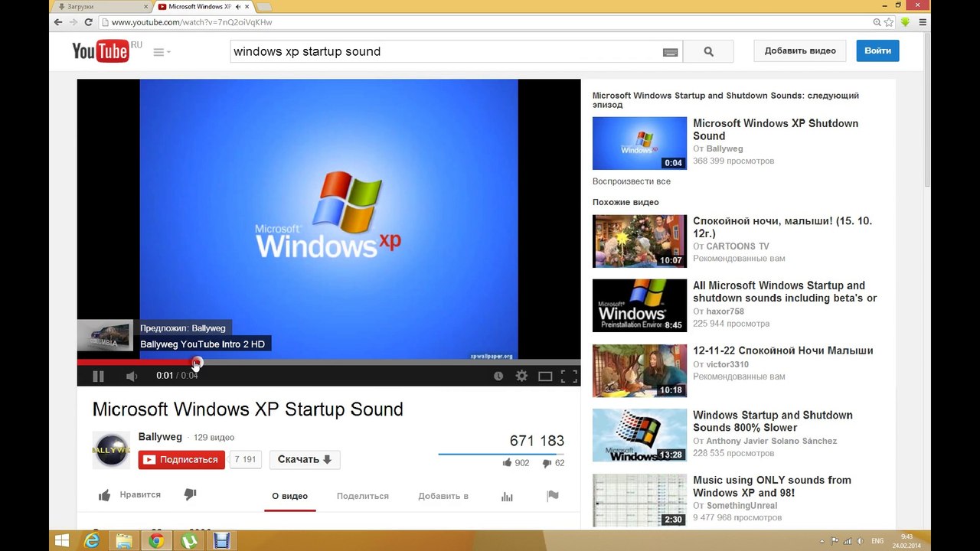Go back with browser back arrow

[58, 22]
